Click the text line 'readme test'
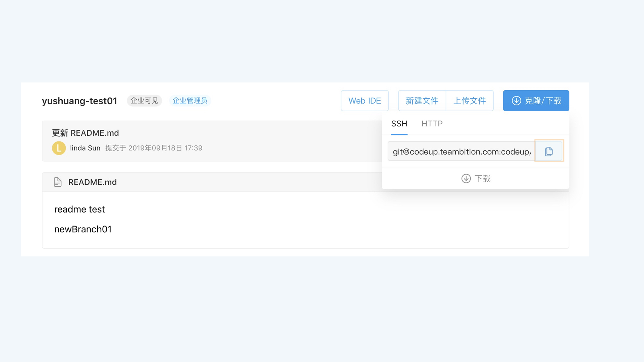The image size is (644, 362). click(79, 209)
